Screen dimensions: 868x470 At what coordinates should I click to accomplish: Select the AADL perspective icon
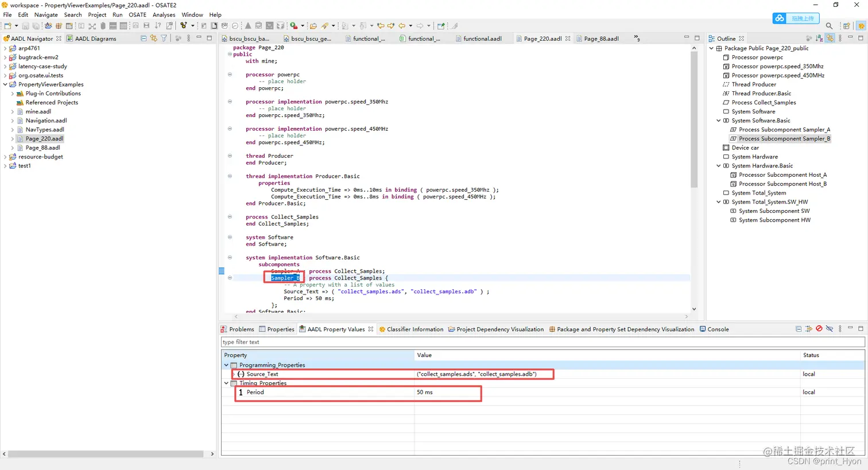click(861, 26)
